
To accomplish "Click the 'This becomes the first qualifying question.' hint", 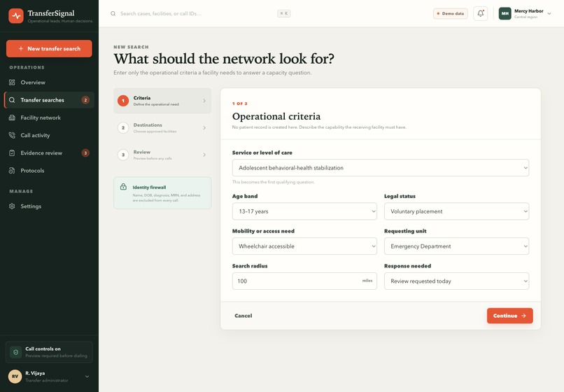I will (x=274, y=182).
